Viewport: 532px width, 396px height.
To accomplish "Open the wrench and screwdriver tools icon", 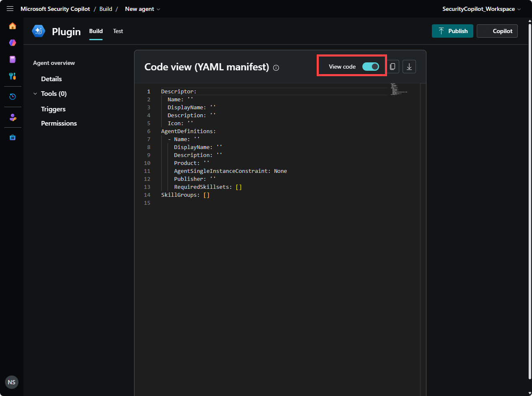I will click(13, 76).
